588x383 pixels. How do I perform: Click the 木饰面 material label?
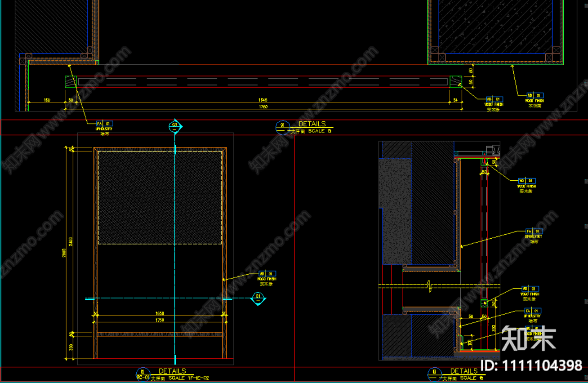534,106
